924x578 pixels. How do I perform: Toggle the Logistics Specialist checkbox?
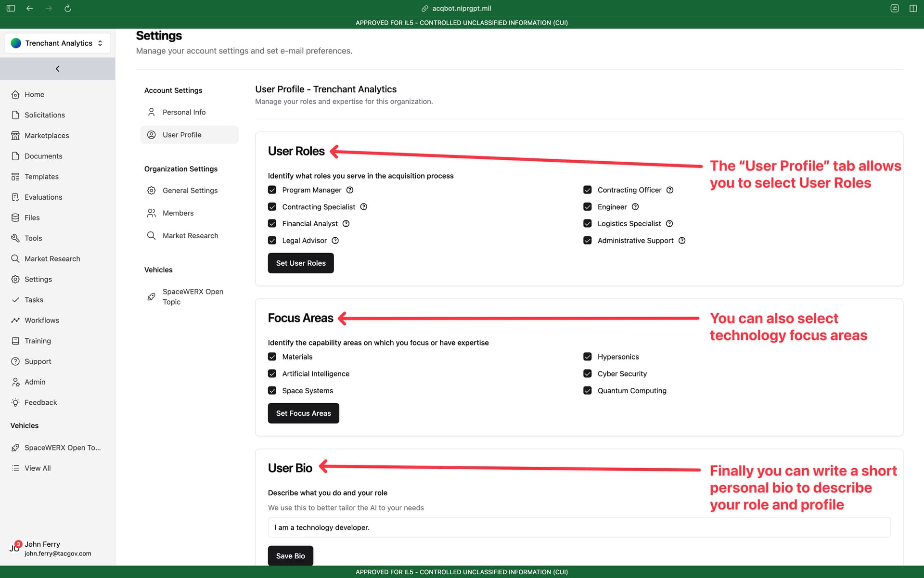coord(588,224)
